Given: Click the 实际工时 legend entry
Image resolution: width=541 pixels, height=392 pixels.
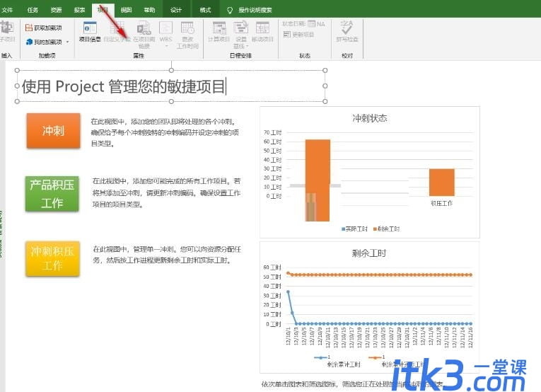Looking at the screenshot, I should (354, 229).
